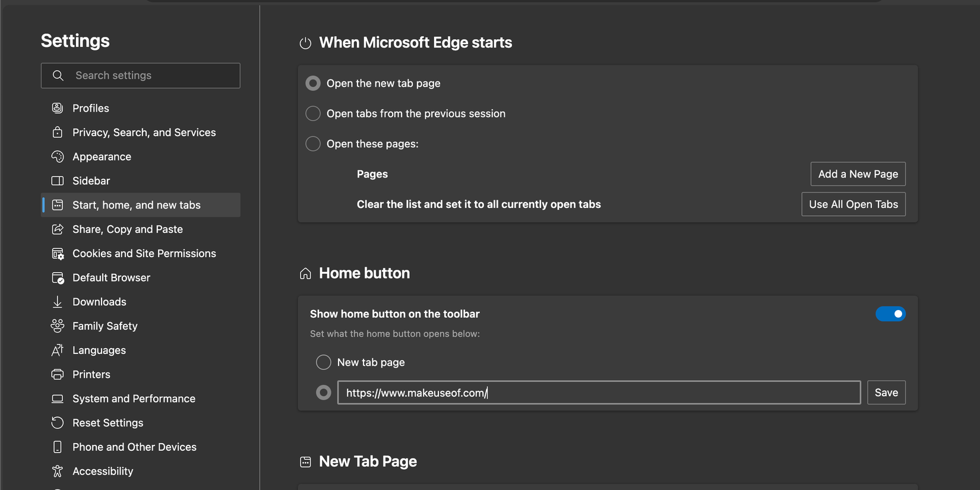Disable Show home button on the toolbar

click(890, 314)
